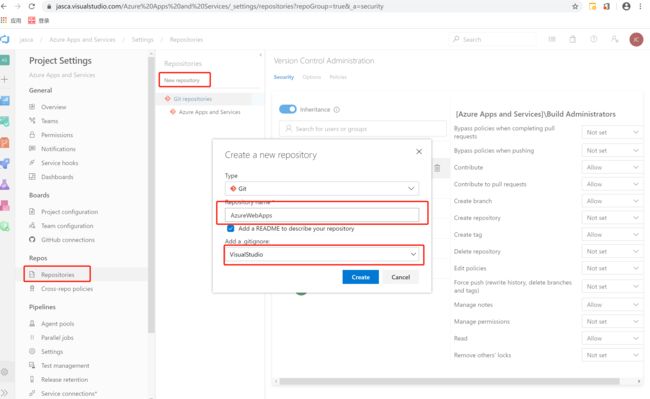The width and height of the screenshot is (650, 399).
Task: Open Agent pools settings
Action: [57, 324]
